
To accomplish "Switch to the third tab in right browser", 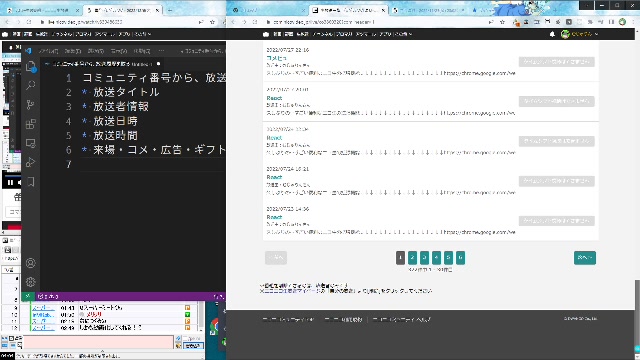I will pos(429,10).
